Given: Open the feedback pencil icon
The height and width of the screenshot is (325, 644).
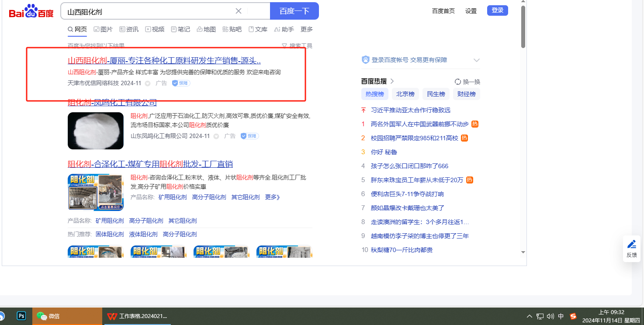Looking at the screenshot, I should (x=632, y=244).
